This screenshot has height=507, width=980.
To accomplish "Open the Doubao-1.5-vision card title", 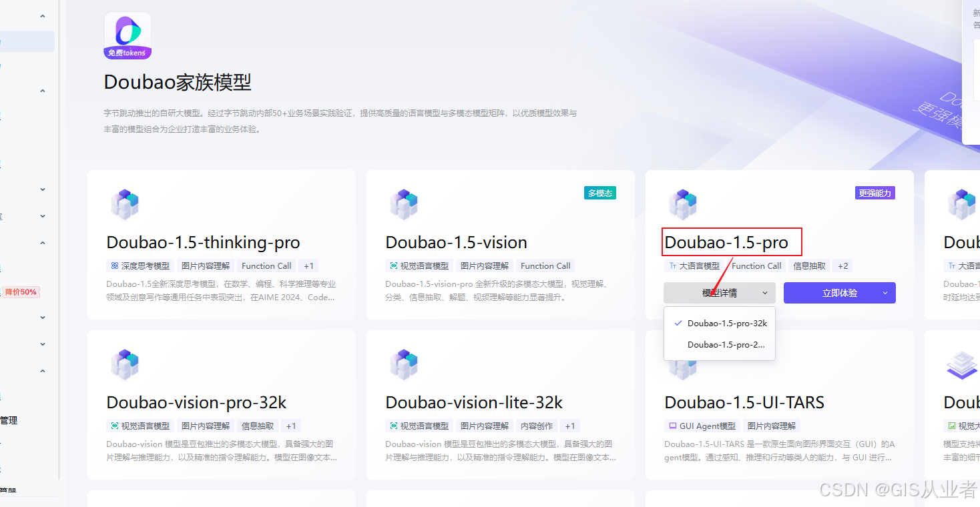I will point(456,242).
